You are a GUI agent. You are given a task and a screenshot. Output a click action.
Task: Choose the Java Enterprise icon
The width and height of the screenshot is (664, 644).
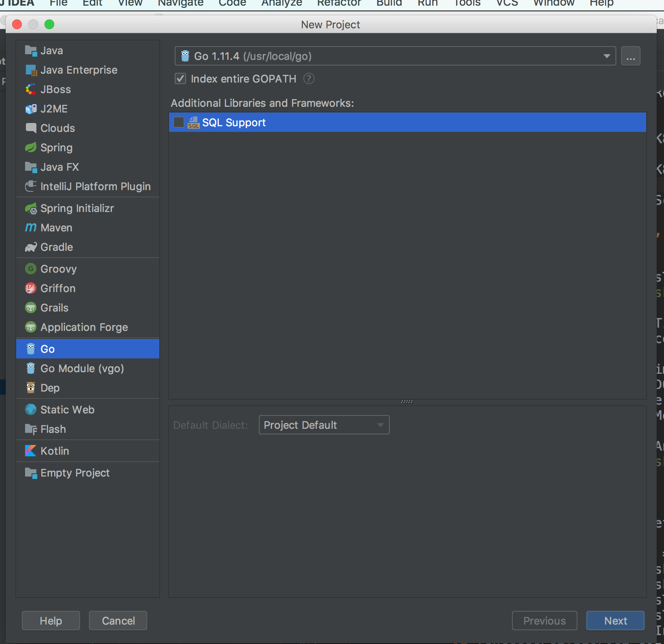[x=31, y=70]
